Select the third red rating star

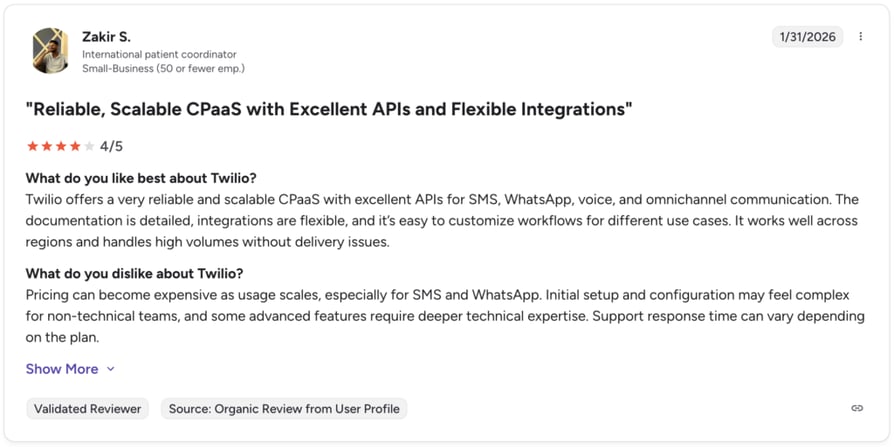tap(61, 147)
